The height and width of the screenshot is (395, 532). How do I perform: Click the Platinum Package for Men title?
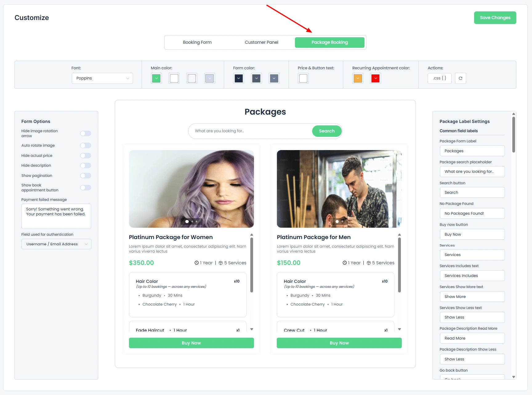314,237
